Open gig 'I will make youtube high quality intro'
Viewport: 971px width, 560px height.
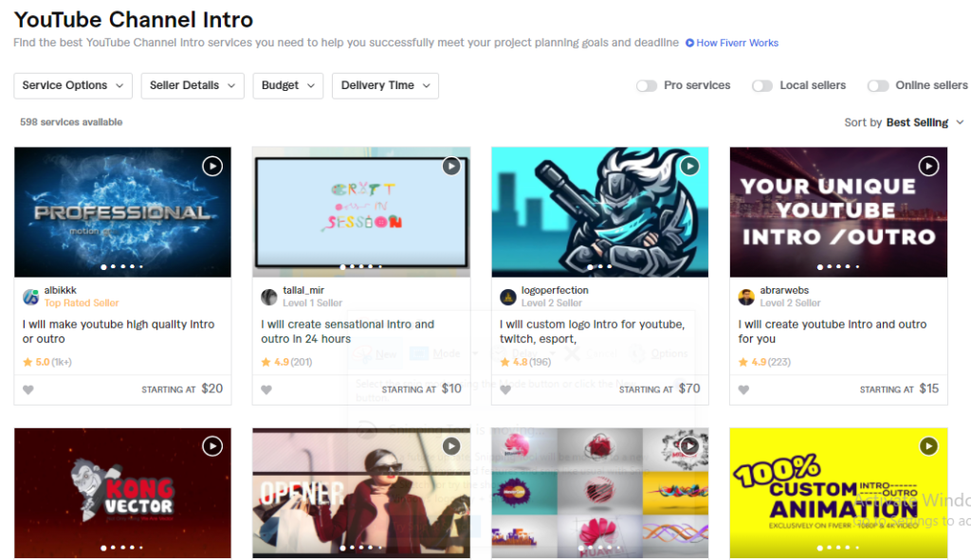click(119, 332)
